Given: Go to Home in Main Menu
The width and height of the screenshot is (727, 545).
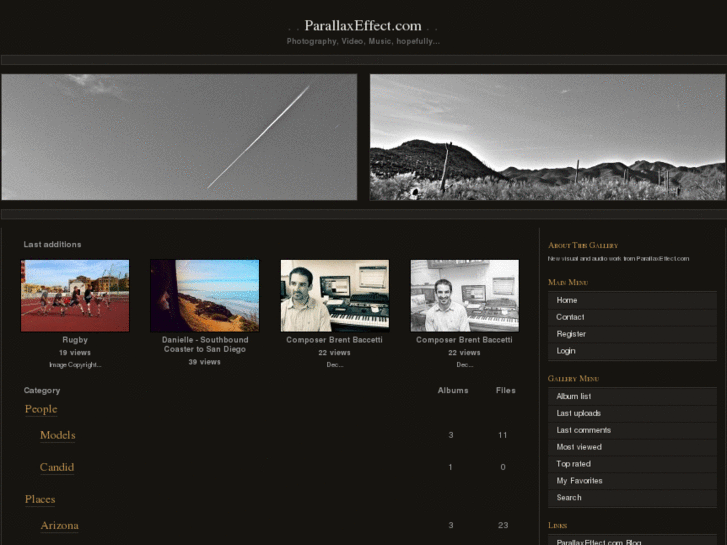Looking at the screenshot, I should (x=632, y=301).
